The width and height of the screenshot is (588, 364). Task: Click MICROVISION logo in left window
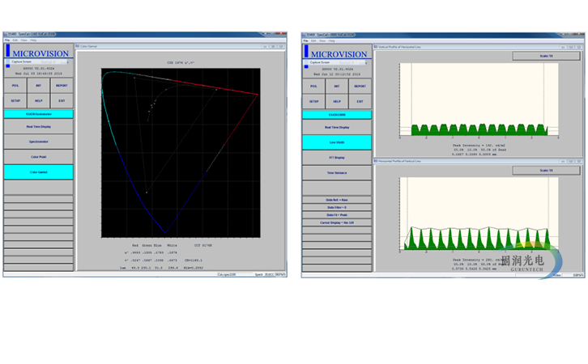coord(40,53)
